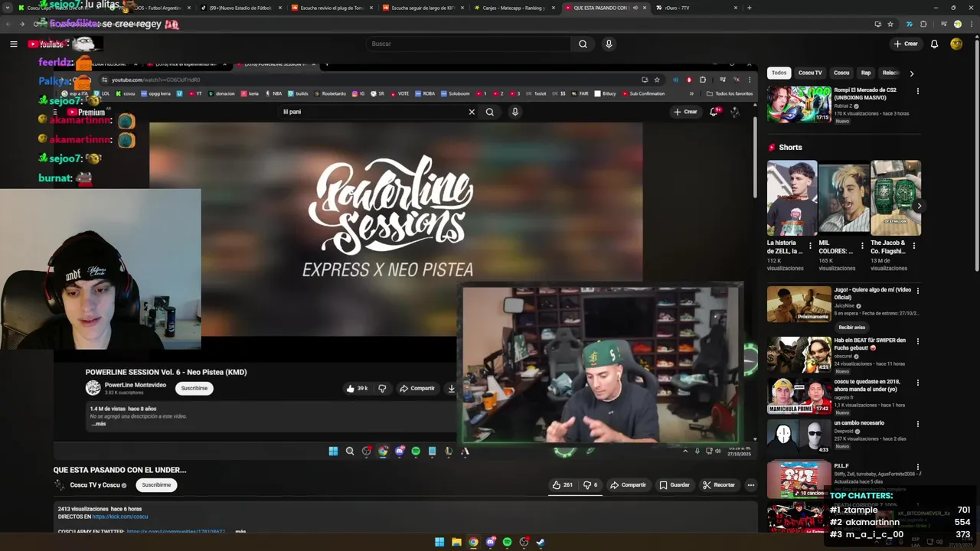Open coscu te quedaste en 2018 video

tap(799, 396)
